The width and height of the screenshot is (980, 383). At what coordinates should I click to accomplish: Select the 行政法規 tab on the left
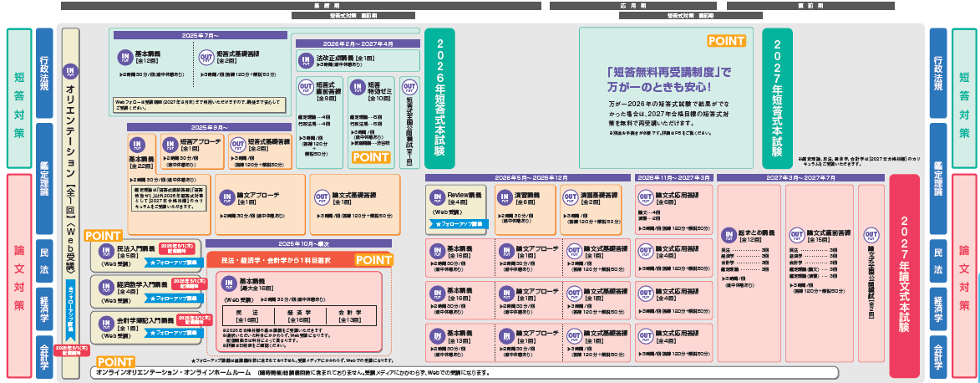pos(45,74)
